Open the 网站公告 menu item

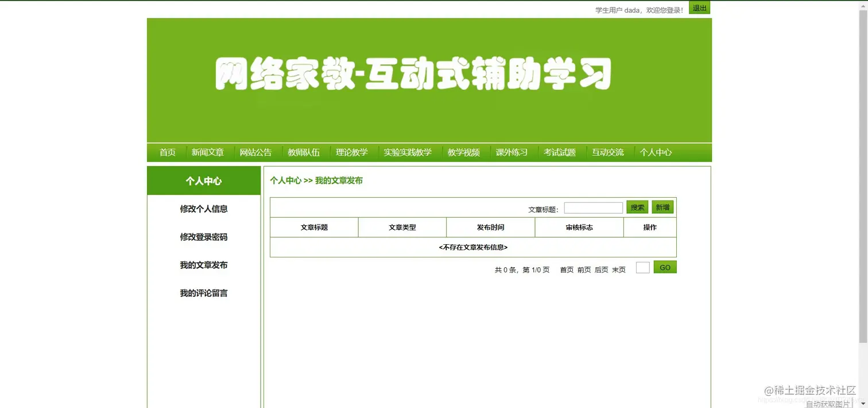pyautogui.click(x=256, y=152)
